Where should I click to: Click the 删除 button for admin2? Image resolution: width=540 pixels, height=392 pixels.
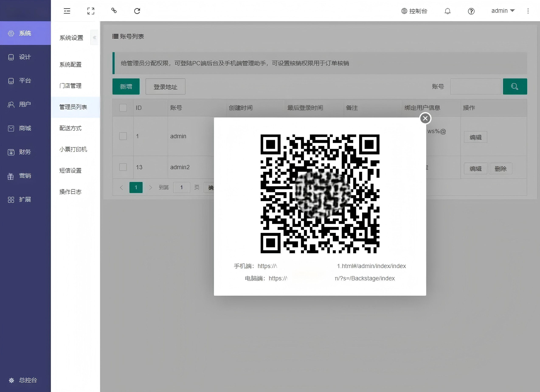pyautogui.click(x=501, y=169)
